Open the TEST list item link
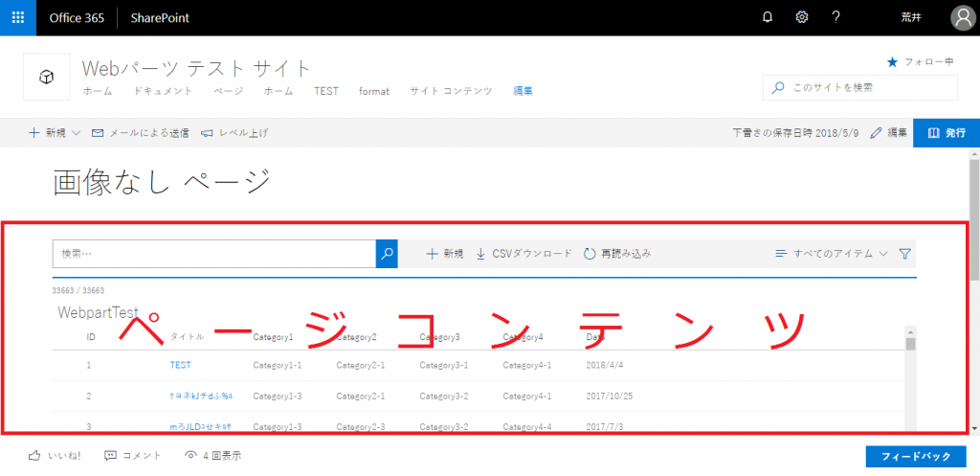 point(181,365)
